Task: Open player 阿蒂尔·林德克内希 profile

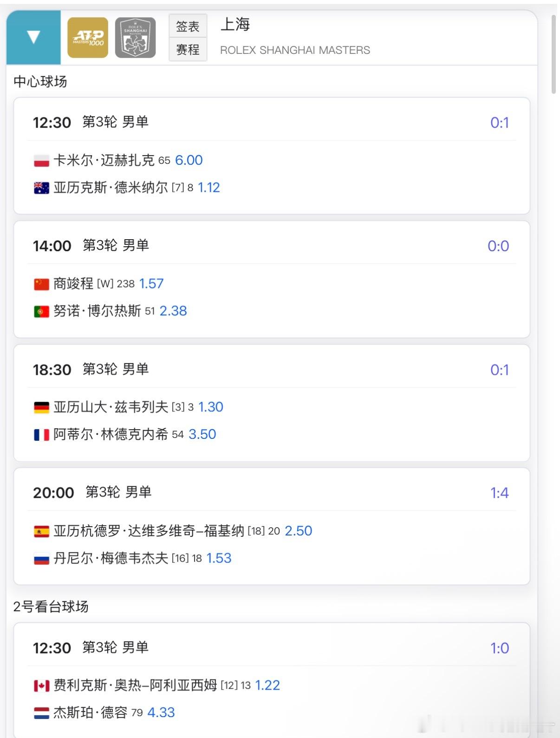Action: 111,434
